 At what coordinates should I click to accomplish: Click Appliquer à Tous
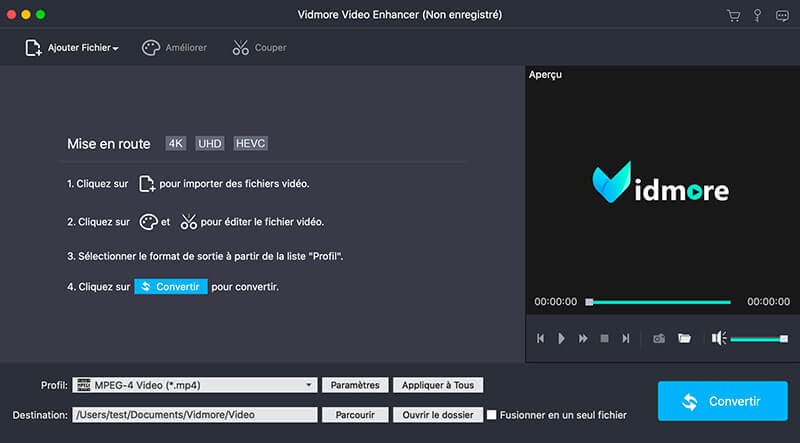[x=438, y=385]
